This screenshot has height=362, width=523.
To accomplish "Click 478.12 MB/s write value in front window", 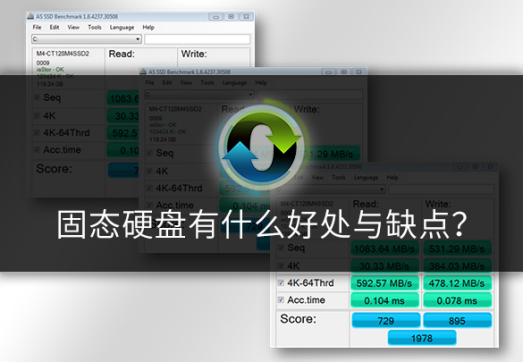I will point(457,283).
